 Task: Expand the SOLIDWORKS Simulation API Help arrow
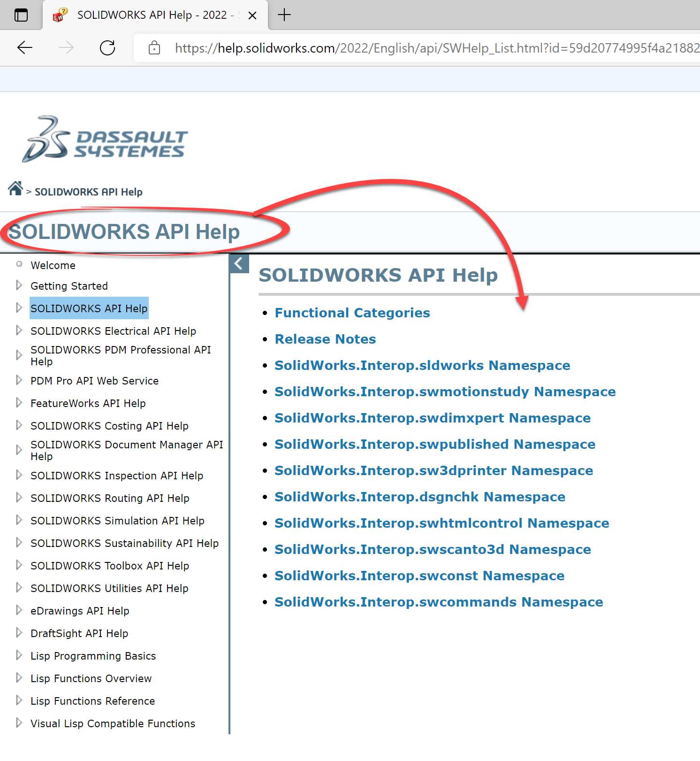(19, 520)
